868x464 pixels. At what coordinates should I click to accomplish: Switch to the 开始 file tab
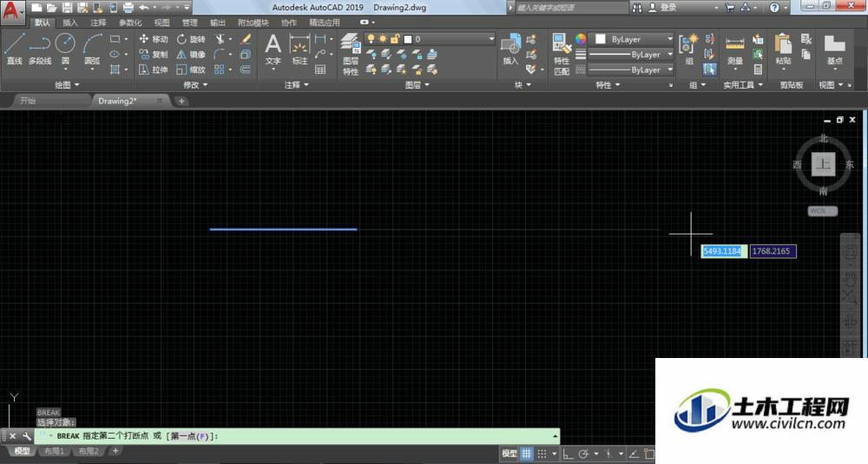pos(49,101)
